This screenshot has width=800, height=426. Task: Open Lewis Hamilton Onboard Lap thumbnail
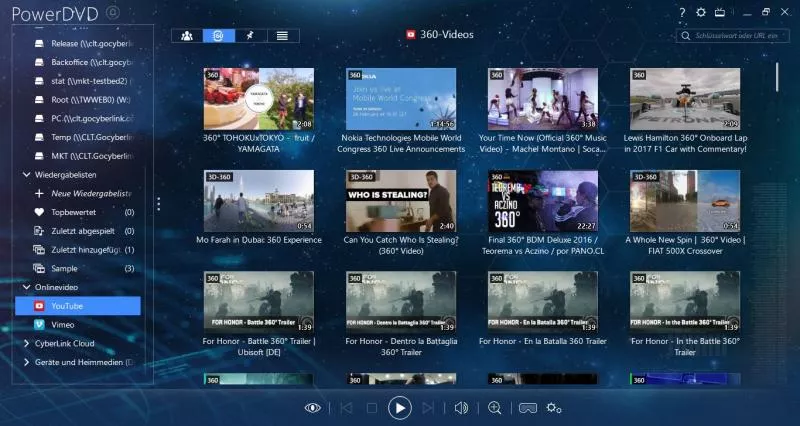coord(685,99)
